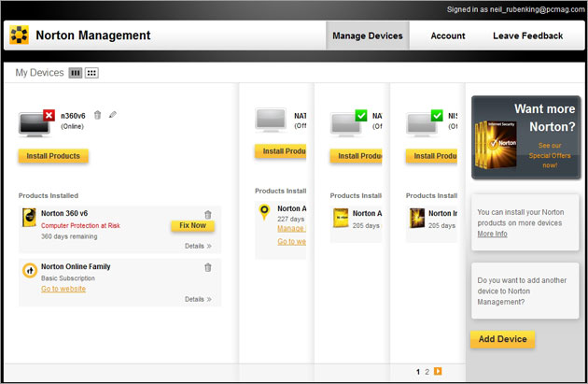Screen dimensions: 588x384
Task: Select page 1 in the pager
Action: click(418, 372)
